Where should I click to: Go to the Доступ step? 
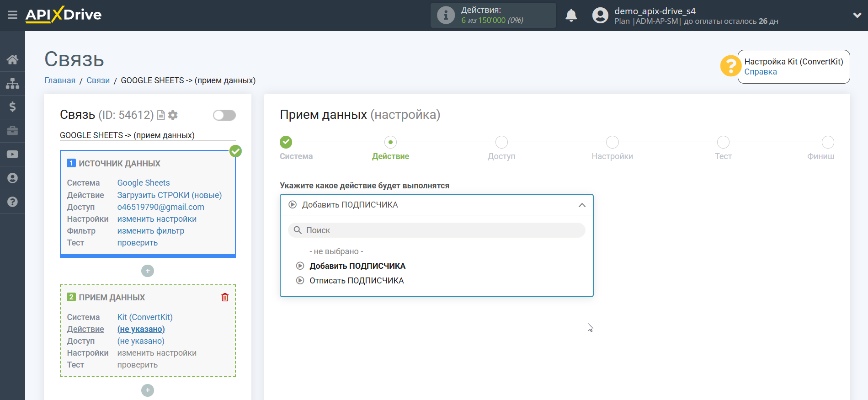pyautogui.click(x=501, y=142)
